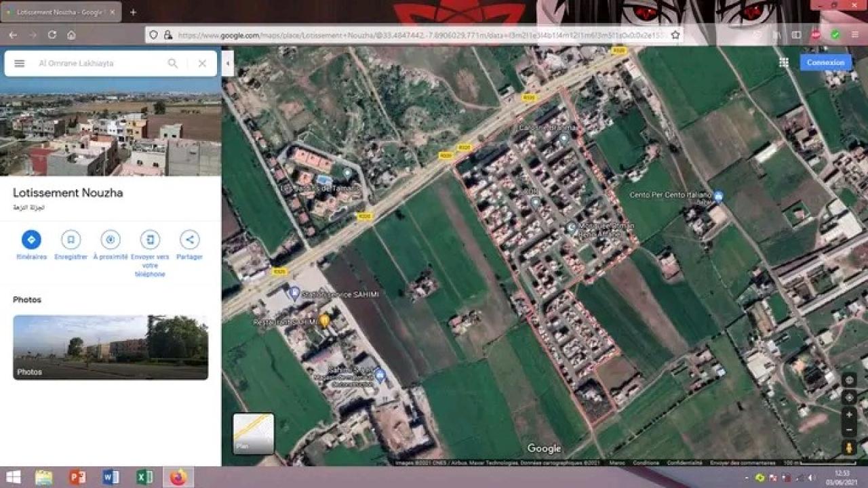Open the Google Maps hamburger menu
The image size is (868, 488).
[20, 63]
